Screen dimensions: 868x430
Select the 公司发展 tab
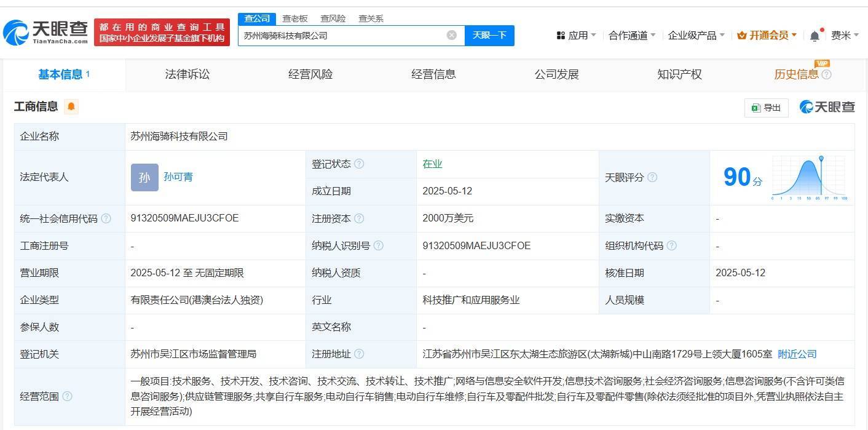tap(556, 74)
